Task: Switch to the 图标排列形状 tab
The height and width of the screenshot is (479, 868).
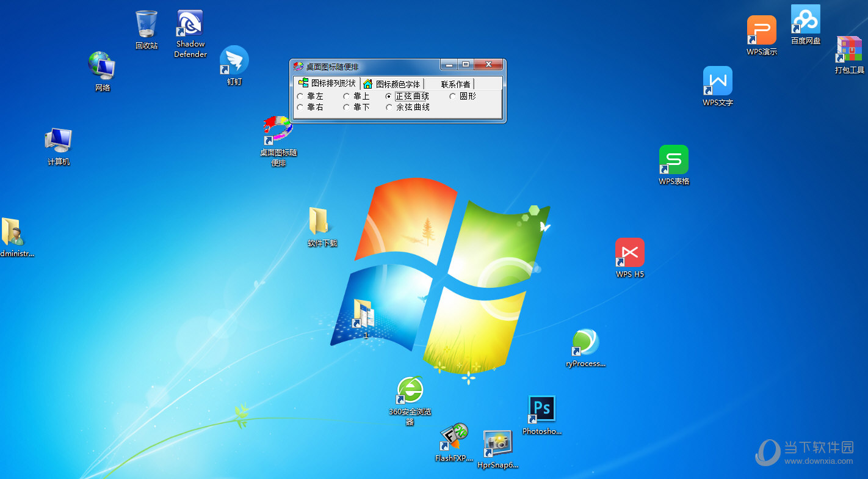Action: pyautogui.click(x=327, y=83)
